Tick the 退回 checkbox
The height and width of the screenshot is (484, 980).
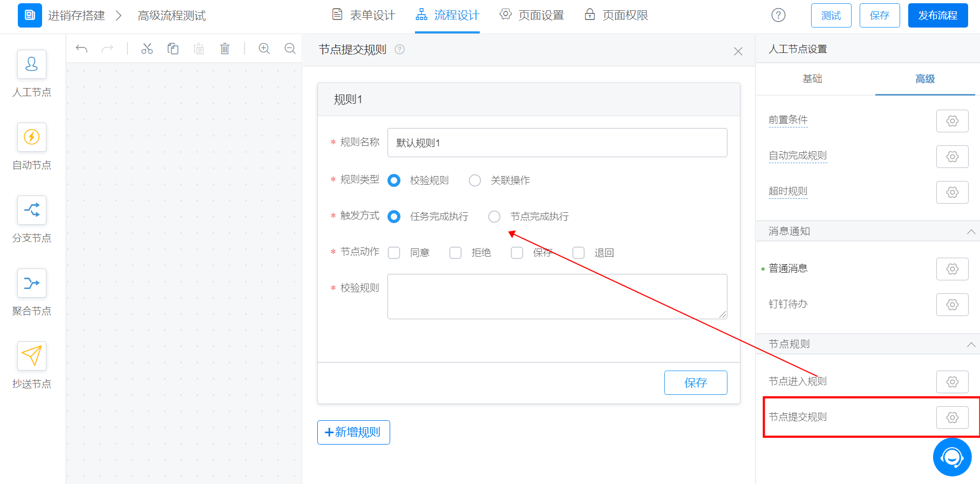[579, 253]
